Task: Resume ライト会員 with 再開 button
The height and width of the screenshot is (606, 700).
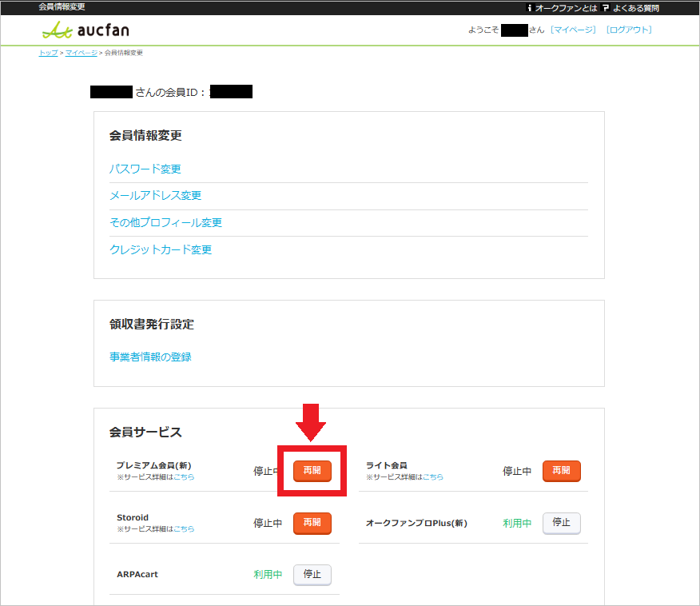Action: (x=561, y=471)
